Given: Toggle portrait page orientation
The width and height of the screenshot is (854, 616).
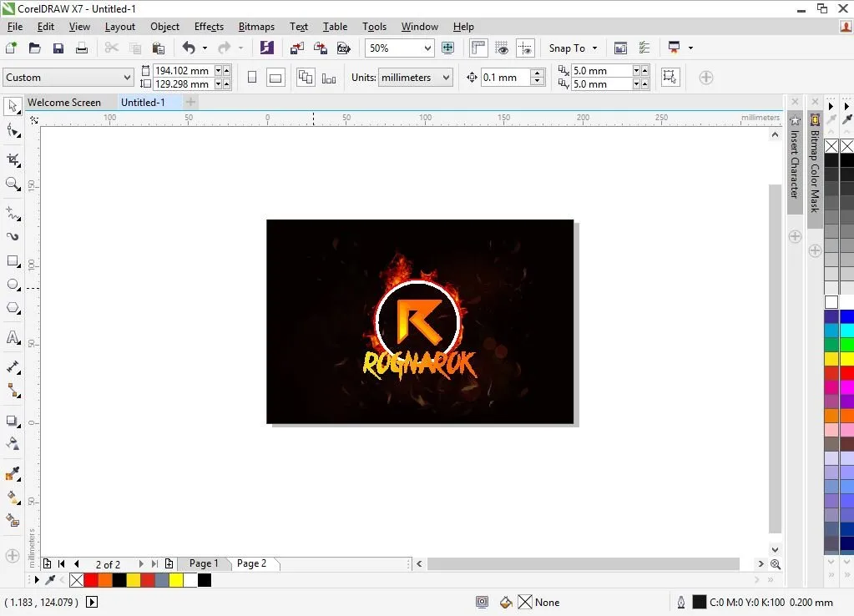Looking at the screenshot, I should 252,76.
